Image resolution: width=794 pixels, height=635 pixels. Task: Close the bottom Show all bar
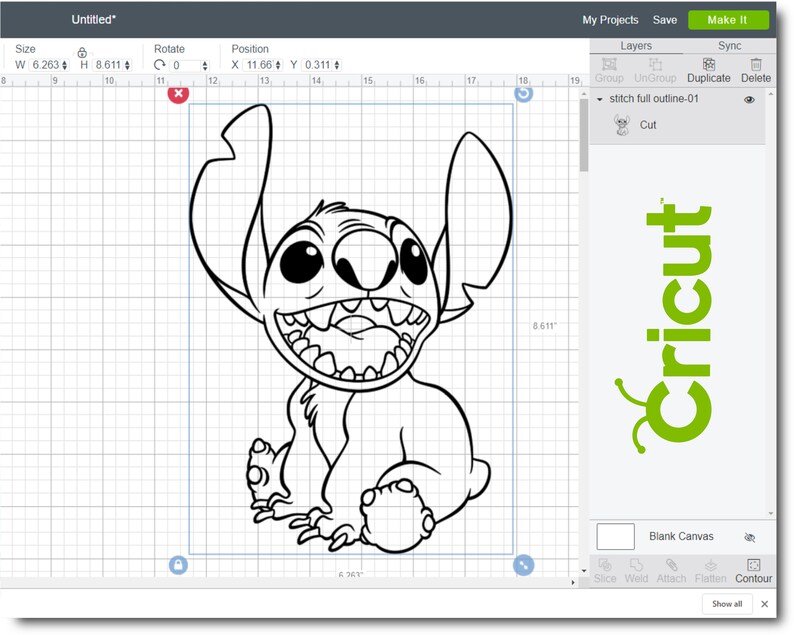pyautogui.click(x=765, y=604)
